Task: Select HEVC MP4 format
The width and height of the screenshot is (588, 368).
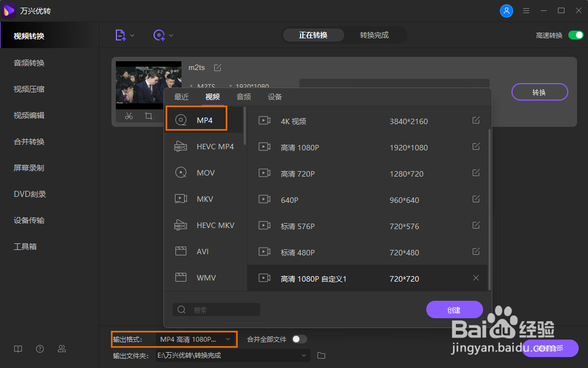Action: coord(205,147)
